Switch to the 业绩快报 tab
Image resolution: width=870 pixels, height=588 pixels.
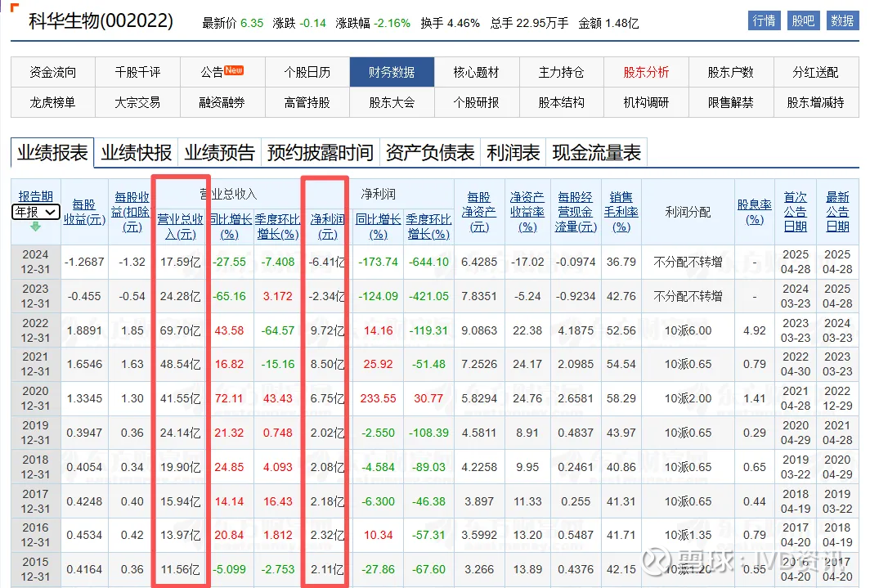137,153
